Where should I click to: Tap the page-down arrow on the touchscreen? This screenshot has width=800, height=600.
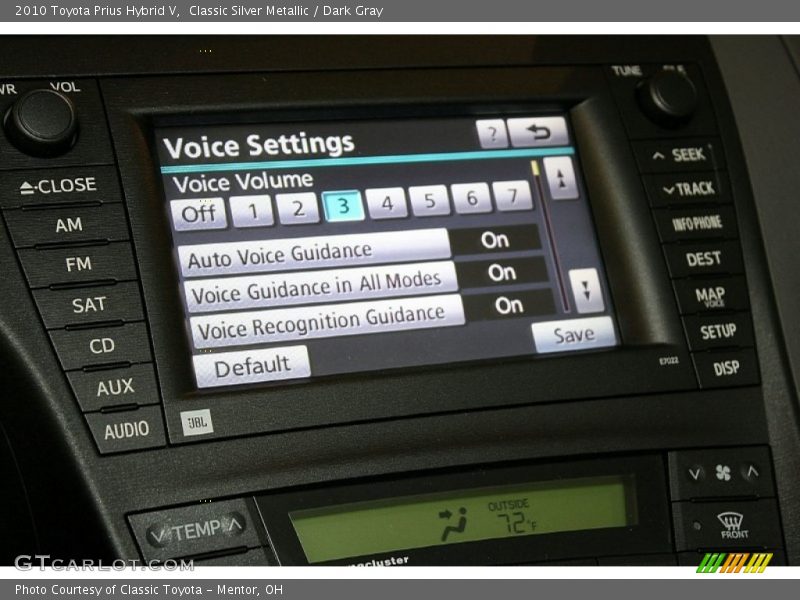(x=586, y=290)
